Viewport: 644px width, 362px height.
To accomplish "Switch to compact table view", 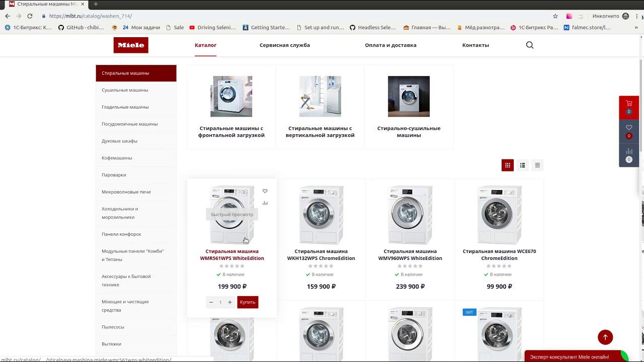I will (537, 165).
